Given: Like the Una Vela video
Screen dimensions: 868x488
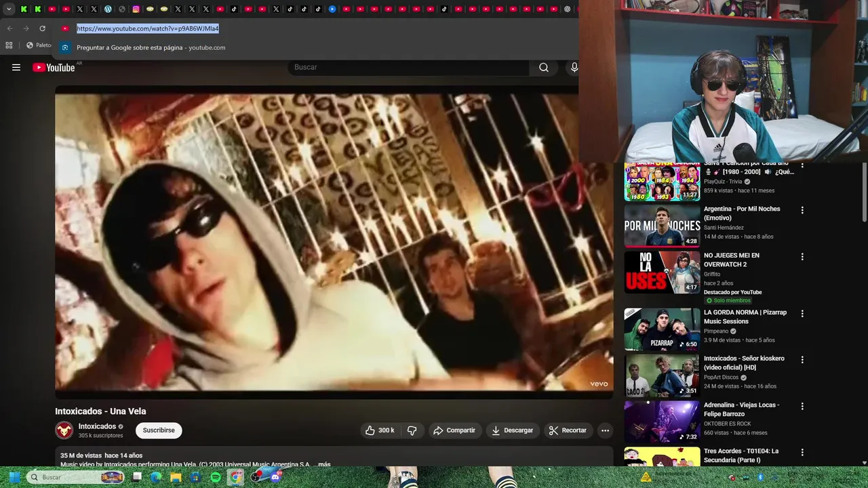Looking at the screenshot, I should tap(379, 430).
